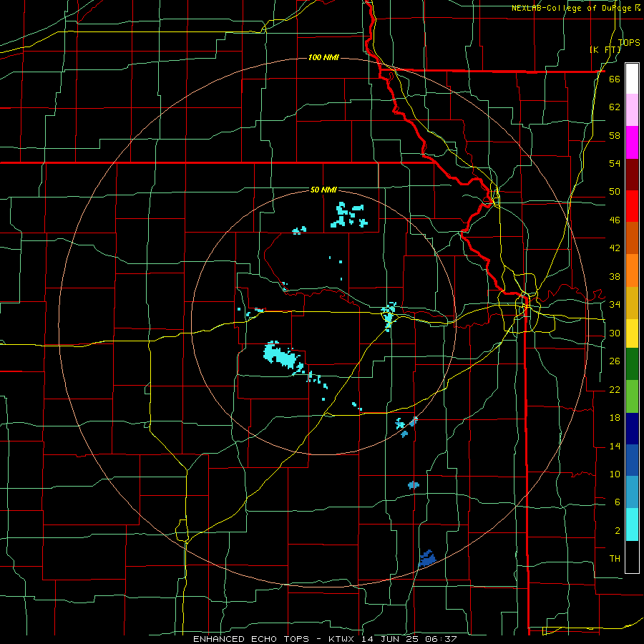644x644 pixels.
Task: Click the "22" legend value
Action: point(615,390)
